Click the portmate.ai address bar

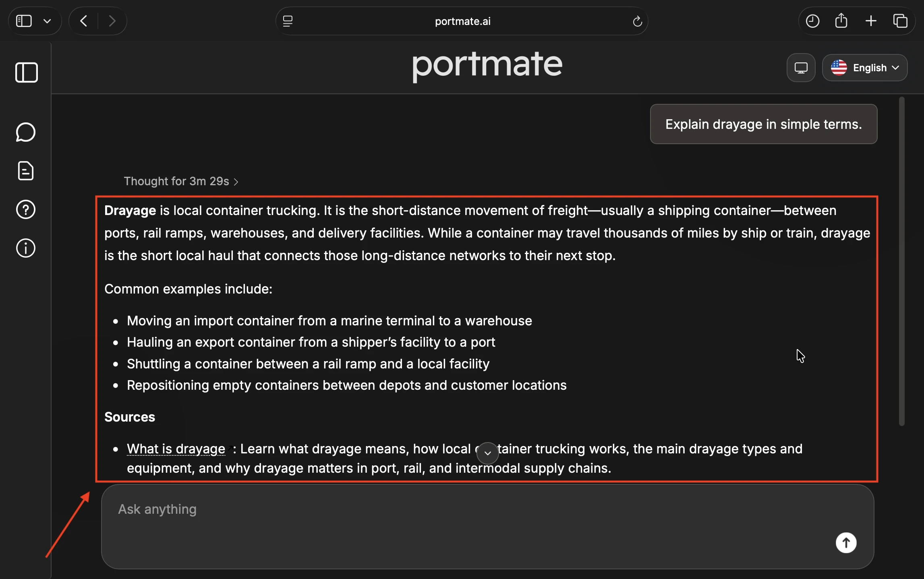(x=462, y=21)
